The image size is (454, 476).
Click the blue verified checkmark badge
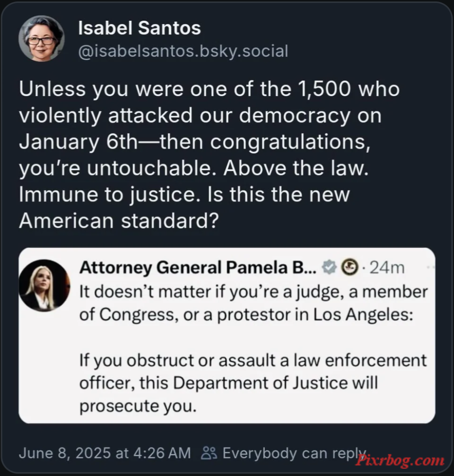330,268
